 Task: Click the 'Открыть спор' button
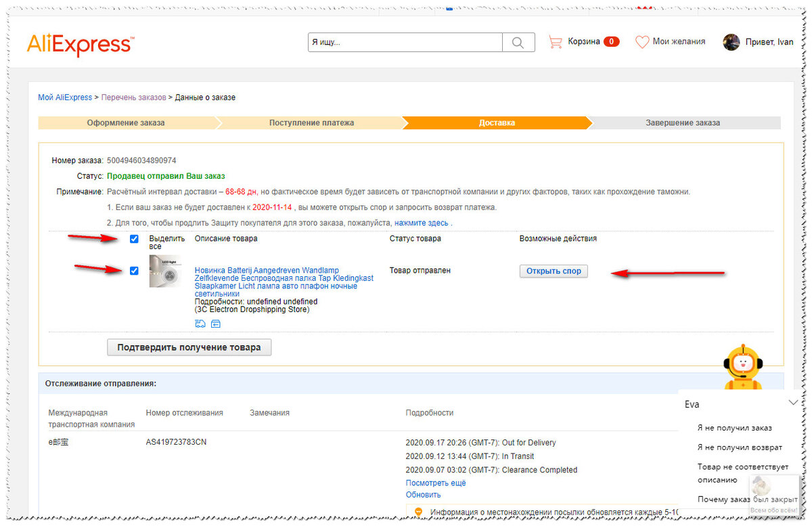click(x=554, y=271)
